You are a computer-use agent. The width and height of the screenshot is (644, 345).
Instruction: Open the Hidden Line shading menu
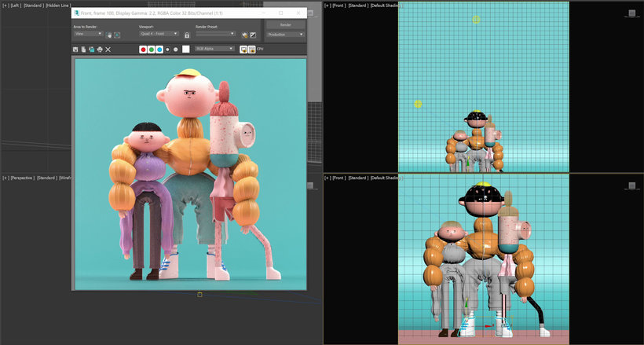tap(58, 6)
